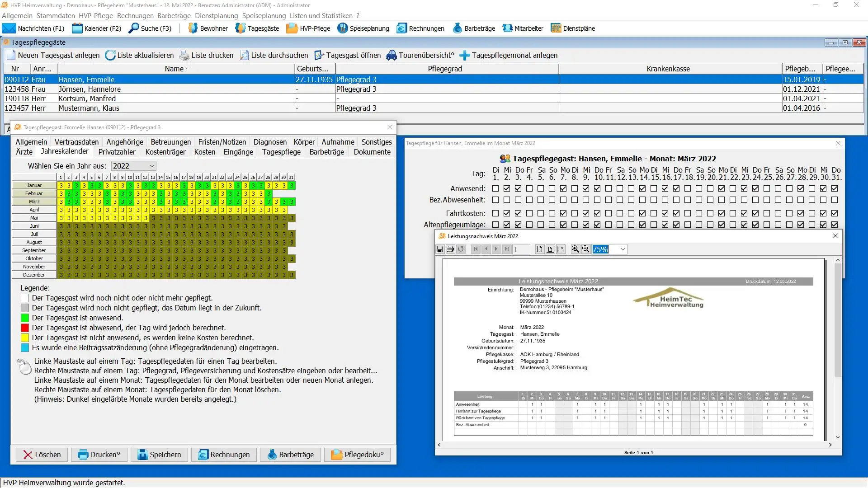Toggle Anwesend checkbox for day 1
This screenshot has width=868, height=488.
495,188
